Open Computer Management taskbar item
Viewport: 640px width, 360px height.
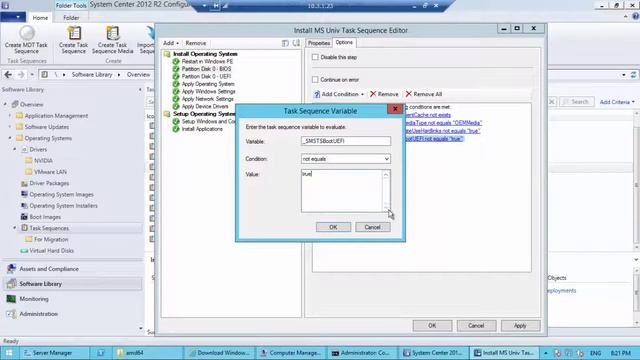coord(291,353)
